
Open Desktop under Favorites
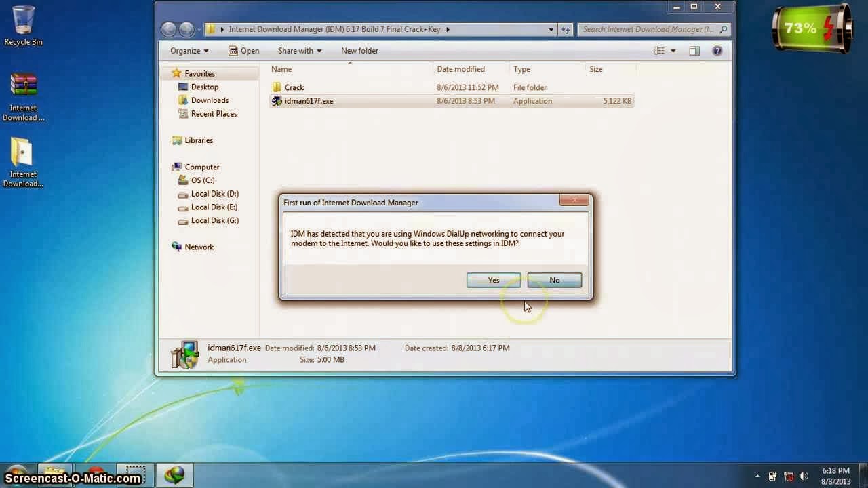click(x=204, y=87)
